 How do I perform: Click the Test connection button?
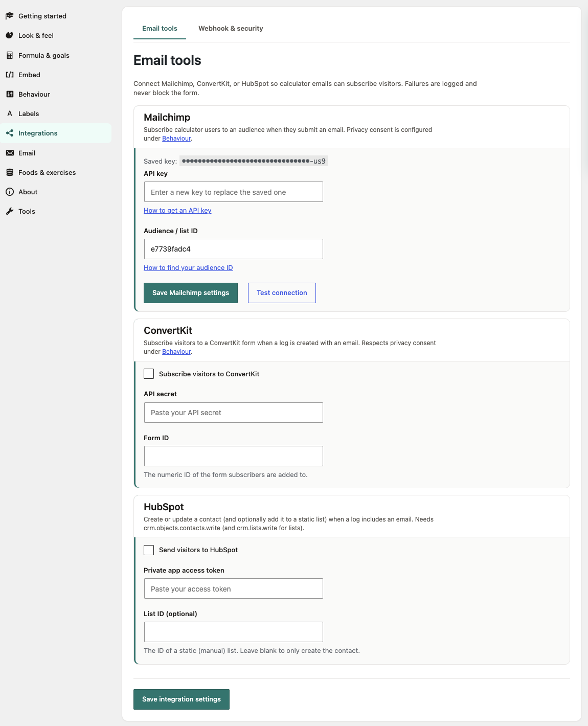(x=282, y=293)
